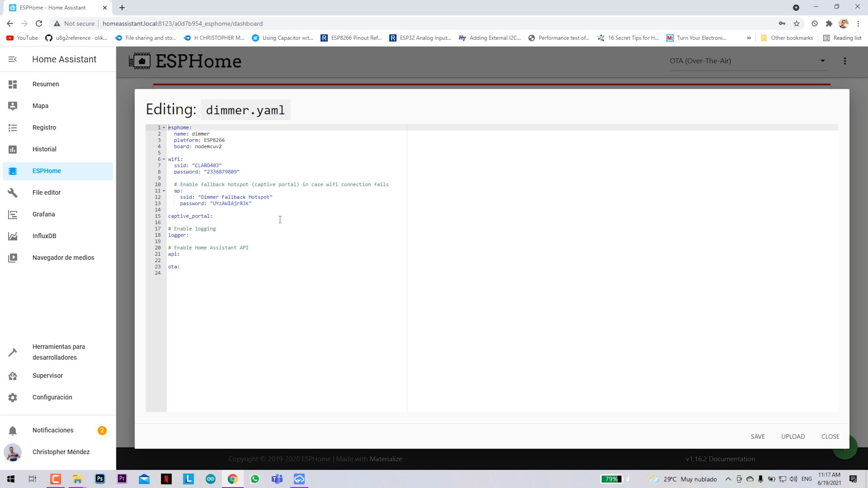Click SAVE button for dimmer.yaml
This screenshot has height=488, width=868.
(x=758, y=436)
